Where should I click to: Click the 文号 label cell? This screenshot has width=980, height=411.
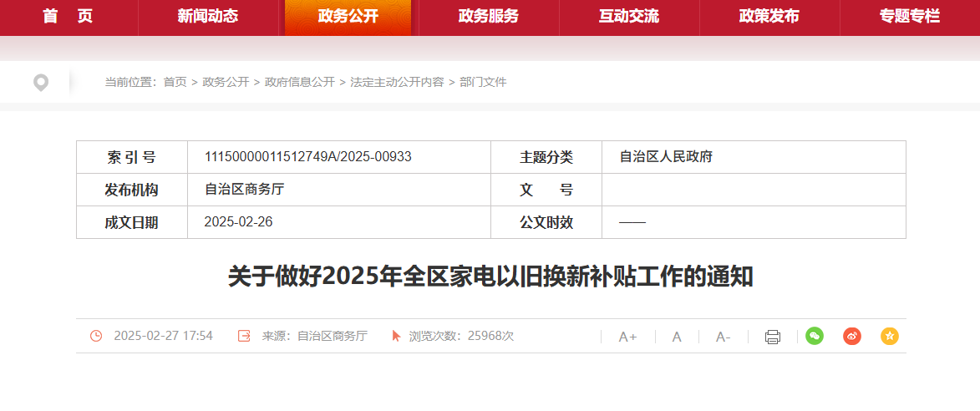[x=546, y=190]
